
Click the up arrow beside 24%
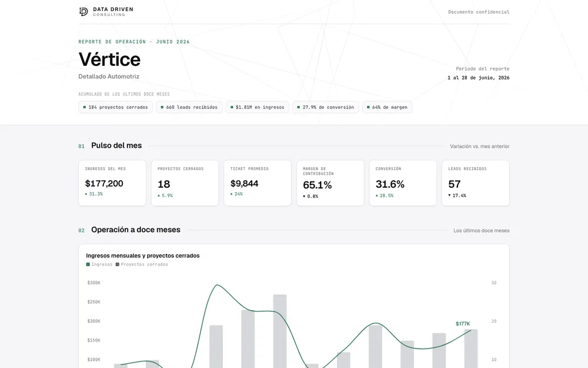coord(231,194)
